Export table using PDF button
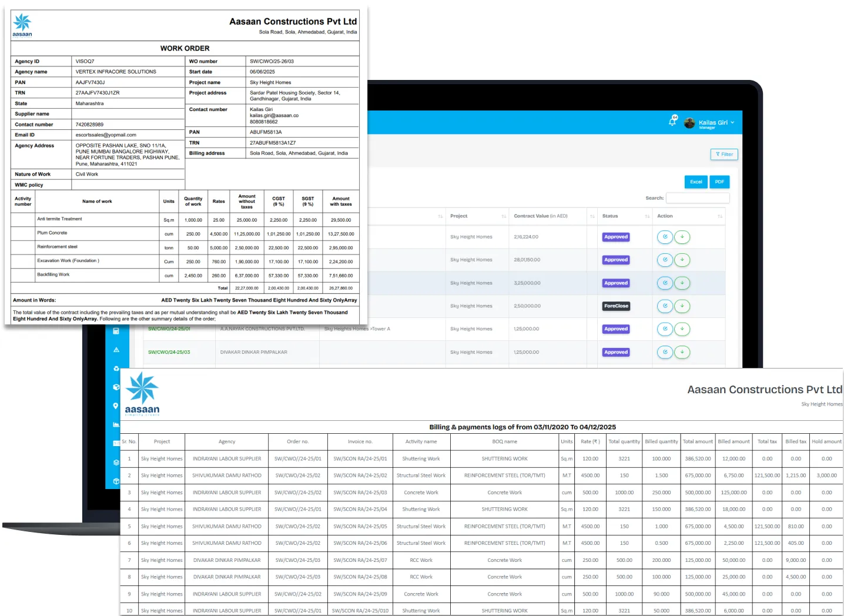This screenshot has height=616, width=844. pos(719,182)
